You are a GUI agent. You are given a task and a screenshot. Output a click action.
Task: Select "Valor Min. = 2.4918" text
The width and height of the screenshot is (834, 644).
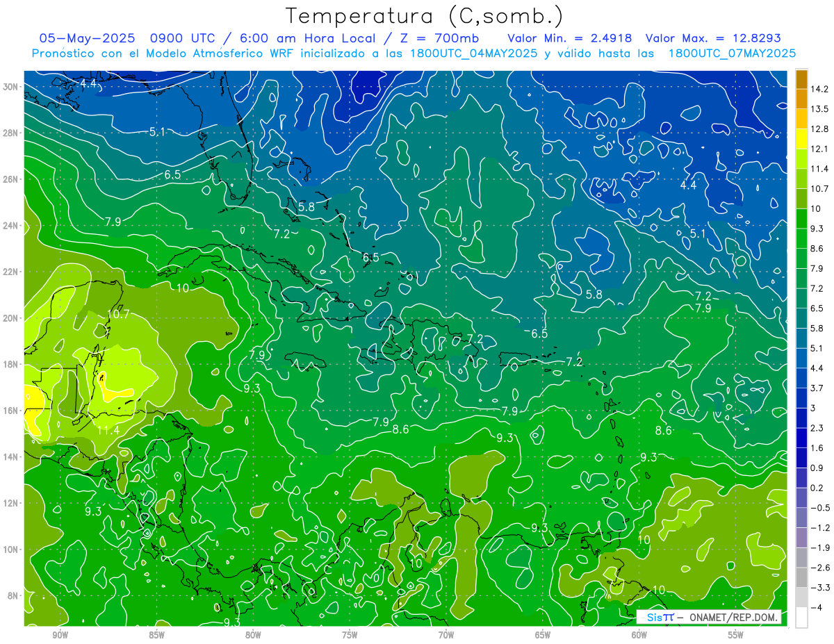pyautogui.click(x=570, y=38)
